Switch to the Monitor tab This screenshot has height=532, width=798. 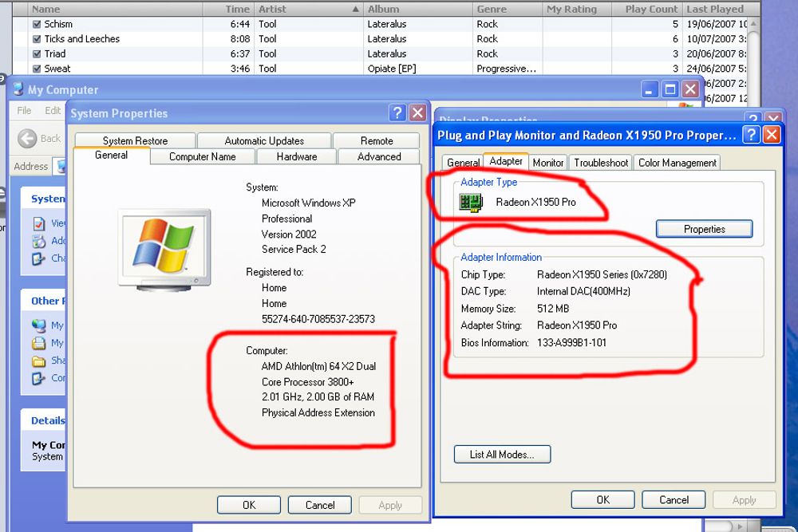(548, 163)
